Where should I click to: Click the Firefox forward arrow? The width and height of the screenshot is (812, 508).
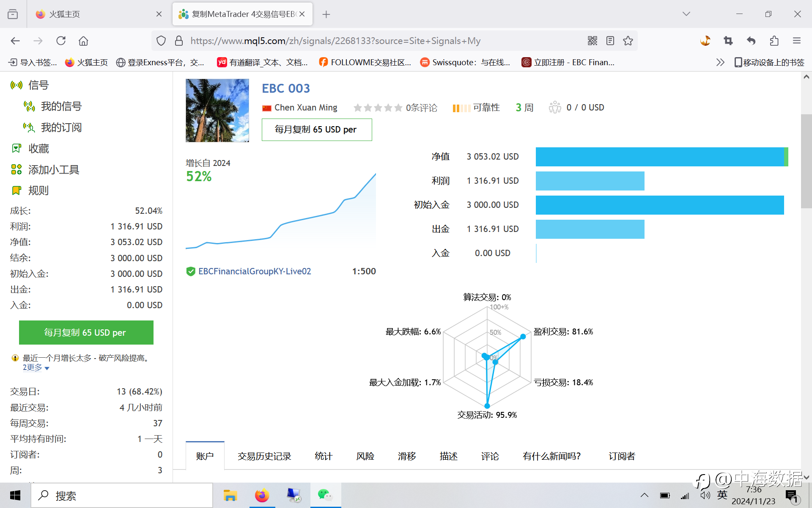pos(38,41)
